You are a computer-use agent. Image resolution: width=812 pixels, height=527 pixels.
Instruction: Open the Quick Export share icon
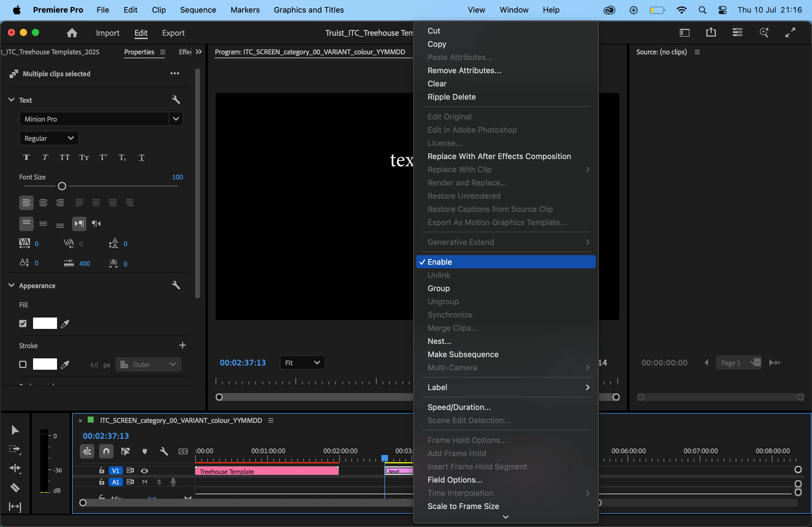point(711,33)
